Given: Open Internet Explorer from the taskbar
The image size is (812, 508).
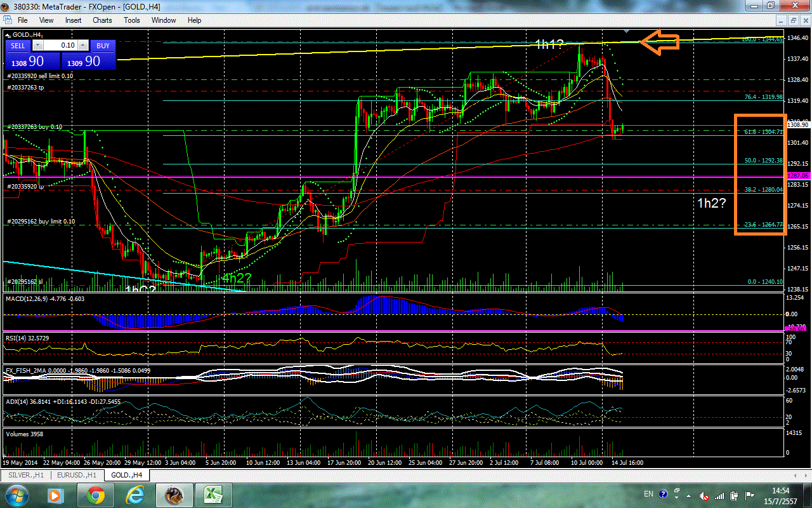Looking at the screenshot, I should click(134, 495).
